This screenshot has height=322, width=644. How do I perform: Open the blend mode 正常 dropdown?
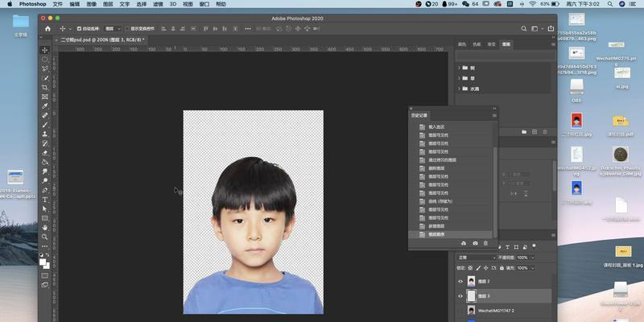[x=477, y=258]
